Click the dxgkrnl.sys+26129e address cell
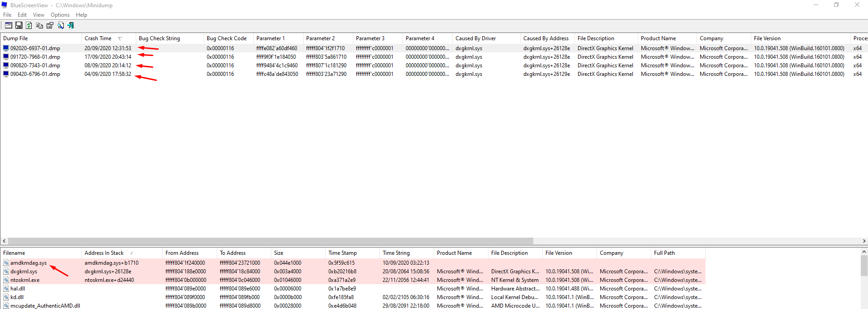 546,74
